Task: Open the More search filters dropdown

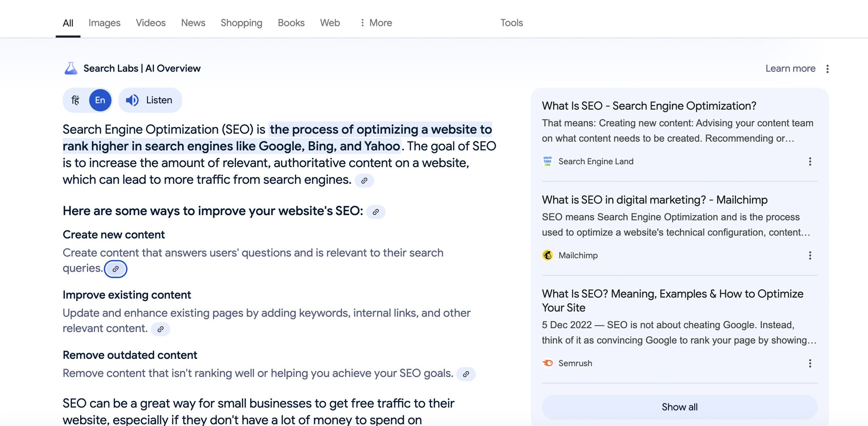Action: coord(376,23)
